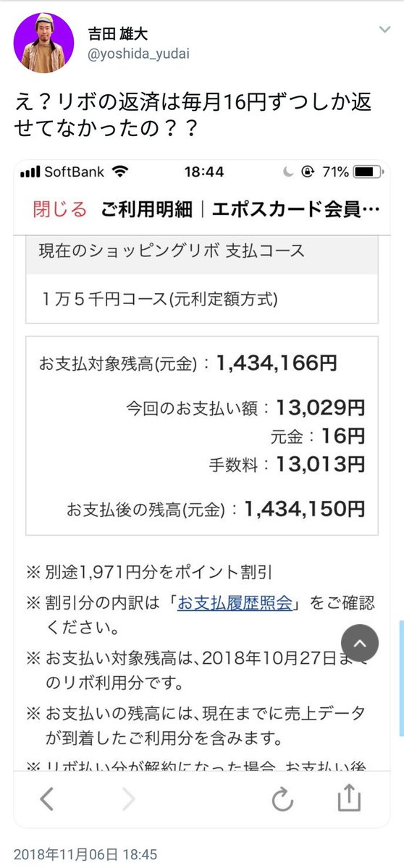This screenshot has width=404, height=868.
Task: Click the blue scrollbar on the right edge
Action: [x=401, y=678]
